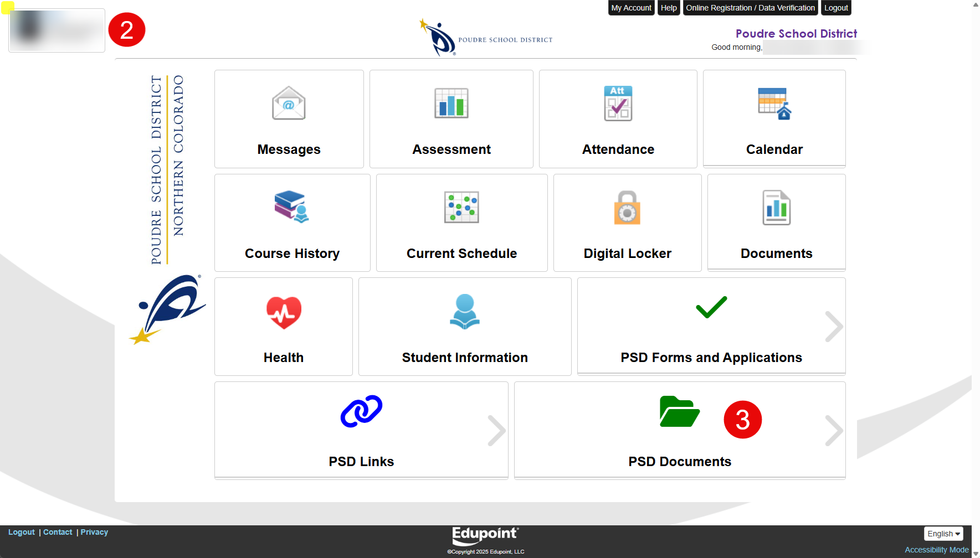Click the Health heart icon
The height and width of the screenshot is (558, 980).
[x=284, y=312]
